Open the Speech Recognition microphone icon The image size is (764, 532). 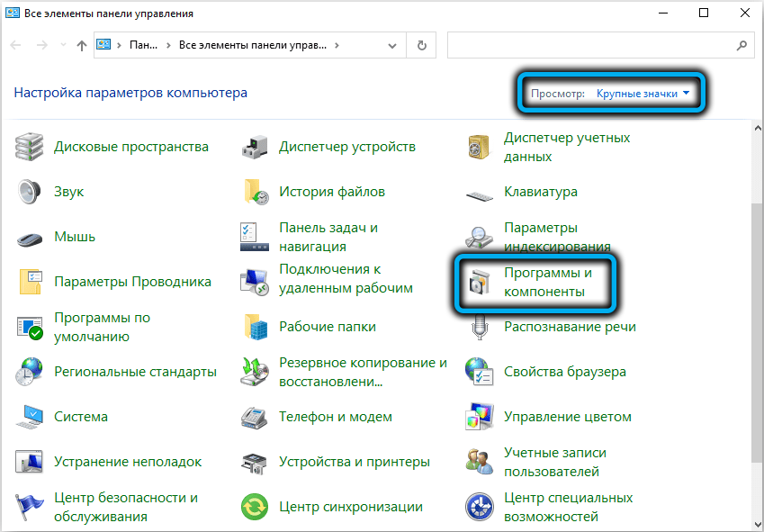(480, 327)
